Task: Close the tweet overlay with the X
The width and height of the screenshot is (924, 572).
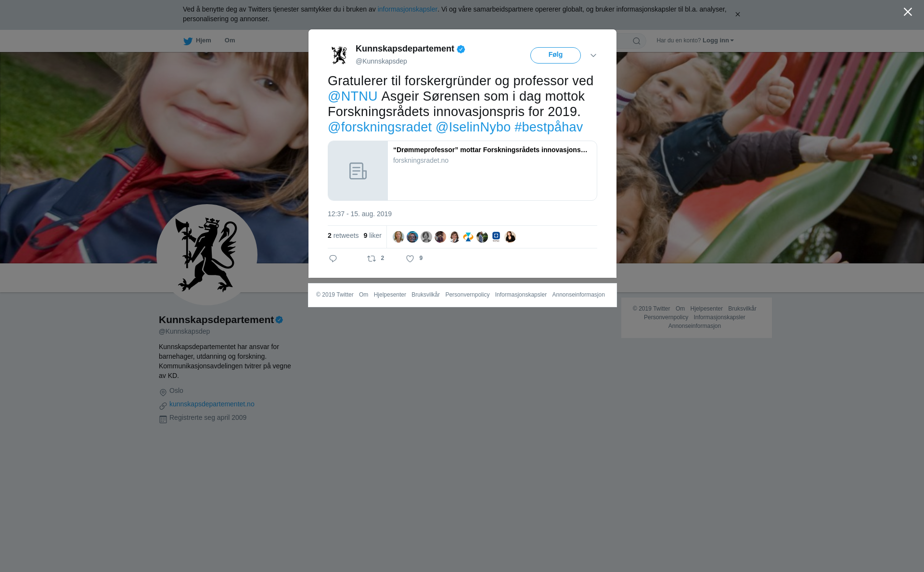Action: pyautogui.click(x=908, y=12)
